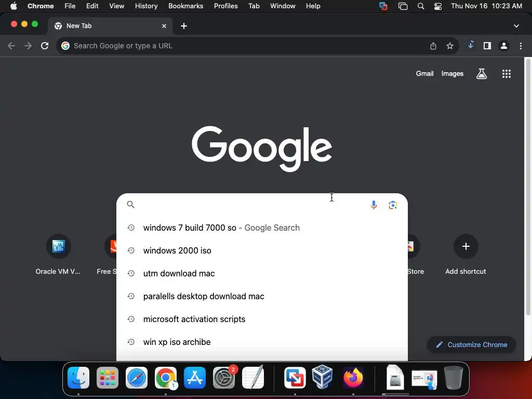Open the Chrome app menu

pyautogui.click(x=41, y=6)
